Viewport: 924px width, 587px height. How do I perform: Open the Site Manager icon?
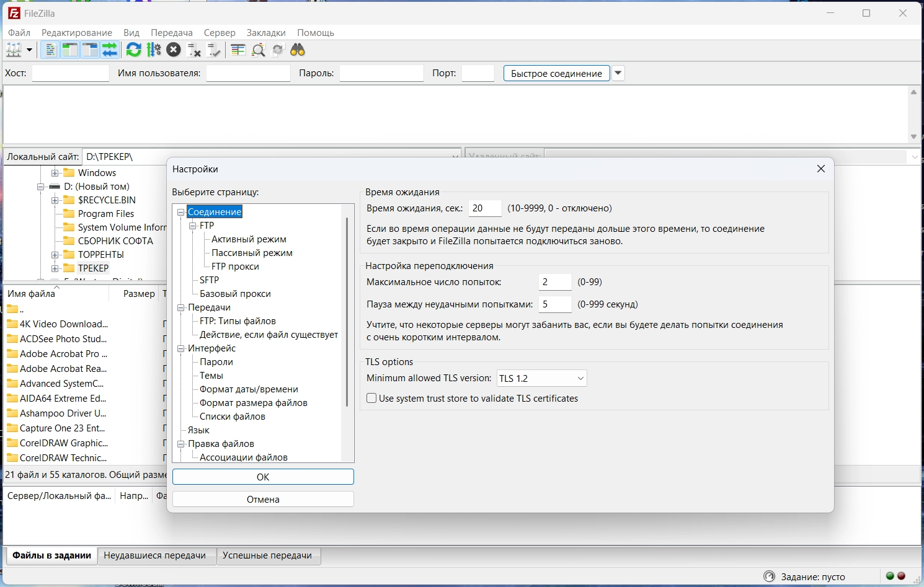[14, 50]
